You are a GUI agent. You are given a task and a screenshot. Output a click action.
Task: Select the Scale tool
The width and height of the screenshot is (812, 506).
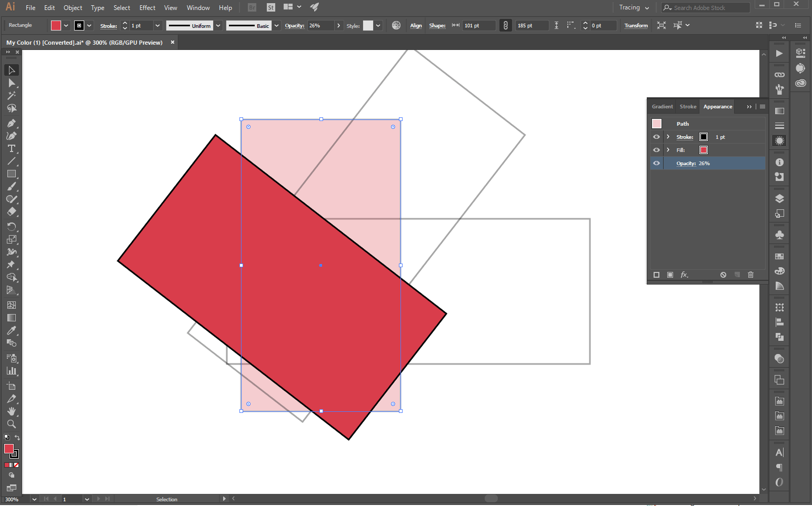pyautogui.click(x=12, y=239)
